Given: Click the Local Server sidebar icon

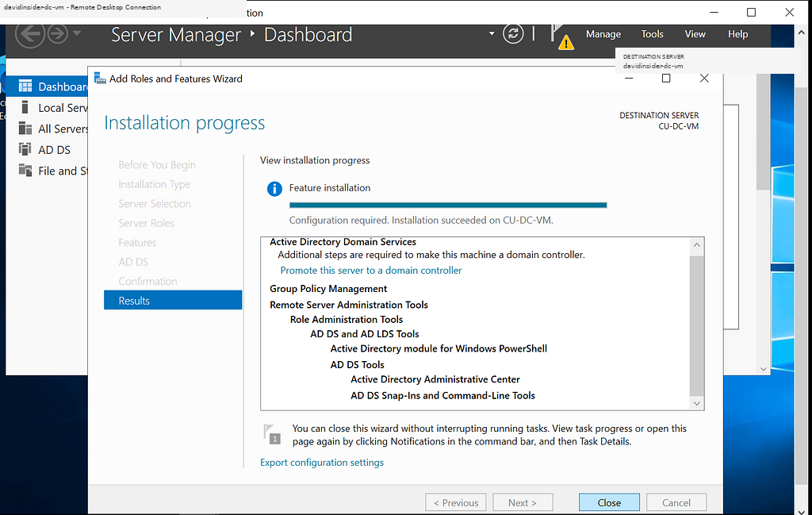Looking at the screenshot, I should coord(25,107).
